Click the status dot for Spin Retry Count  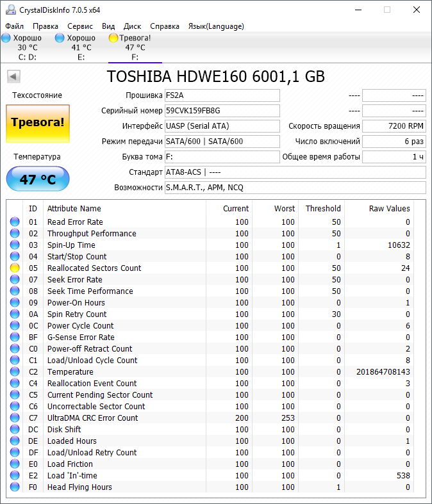(15, 314)
